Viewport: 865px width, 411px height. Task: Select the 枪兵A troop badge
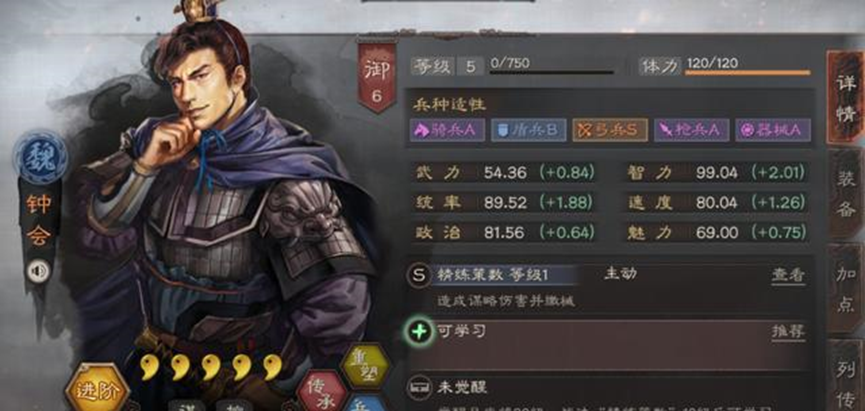coord(691,130)
